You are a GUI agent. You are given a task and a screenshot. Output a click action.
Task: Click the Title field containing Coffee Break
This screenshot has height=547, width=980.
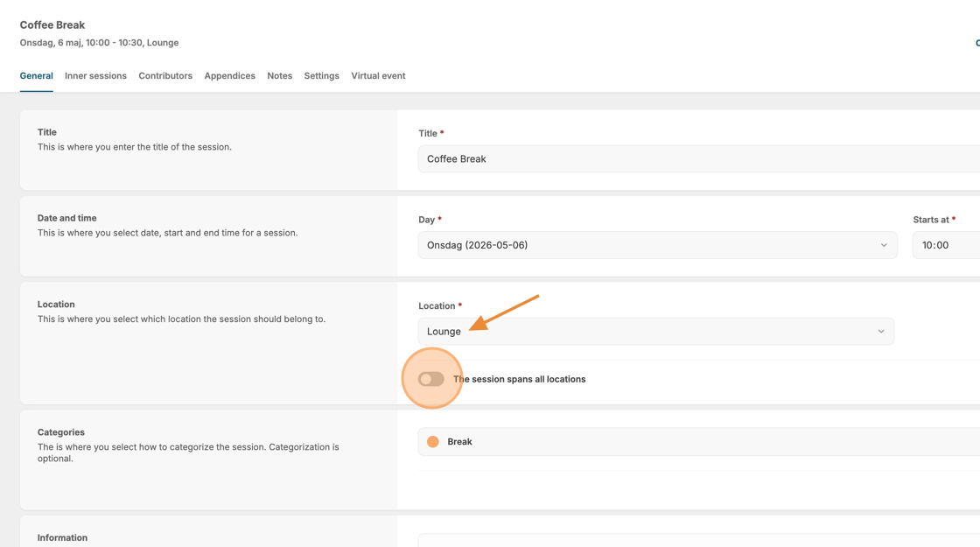click(691, 159)
